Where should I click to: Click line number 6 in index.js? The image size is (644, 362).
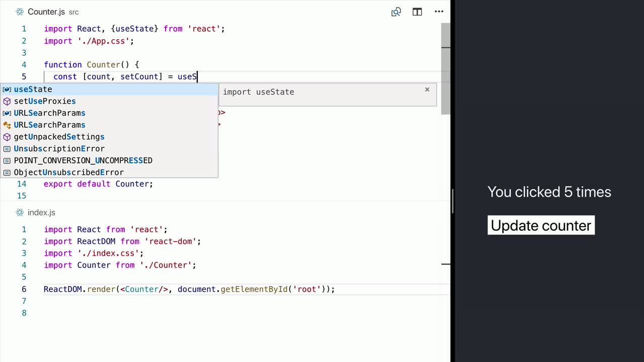(24, 289)
